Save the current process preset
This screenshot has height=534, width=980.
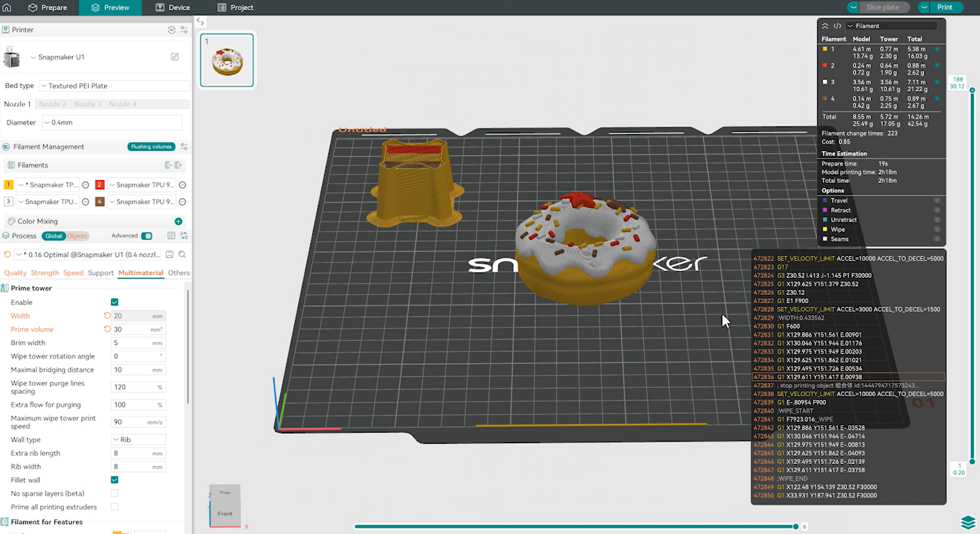[170, 254]
